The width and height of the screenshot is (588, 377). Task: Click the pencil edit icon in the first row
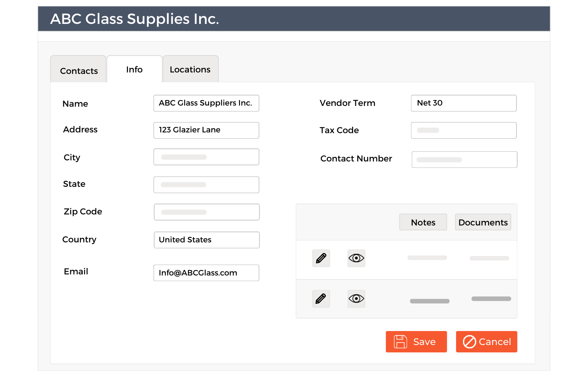[x=321, y=258]
